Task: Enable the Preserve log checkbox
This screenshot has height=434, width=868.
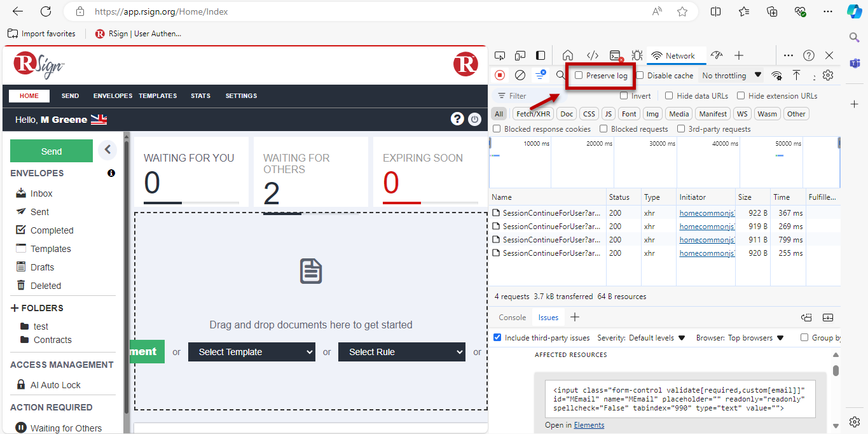Action: pos(579,75)
